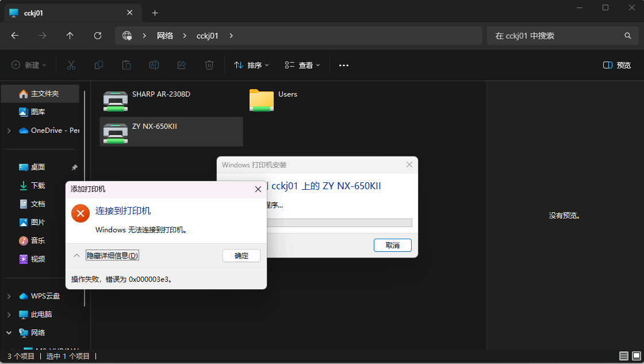The height and width of the screenshot is (364, 644).
Task: Open the 新建 dropdown menu
Action: coord(29,65)
